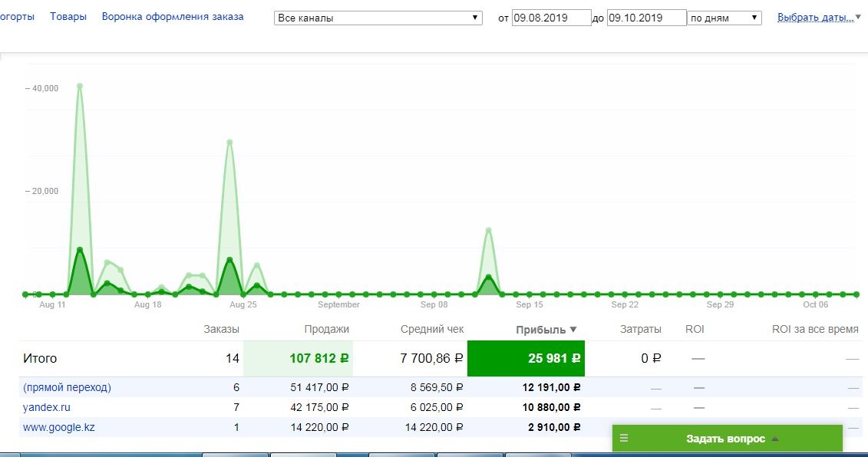
Task: Click the end date field 09.10.2019
Action: coord(646,18)
